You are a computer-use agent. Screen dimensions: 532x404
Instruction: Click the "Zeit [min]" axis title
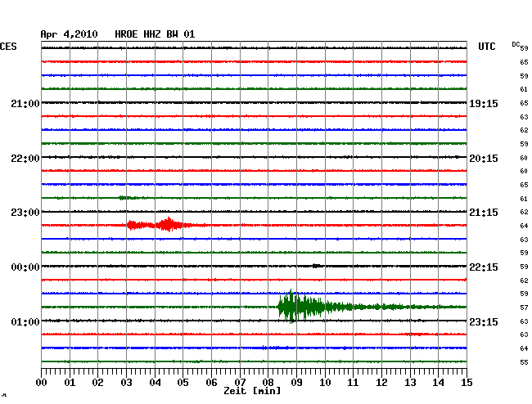252,391
